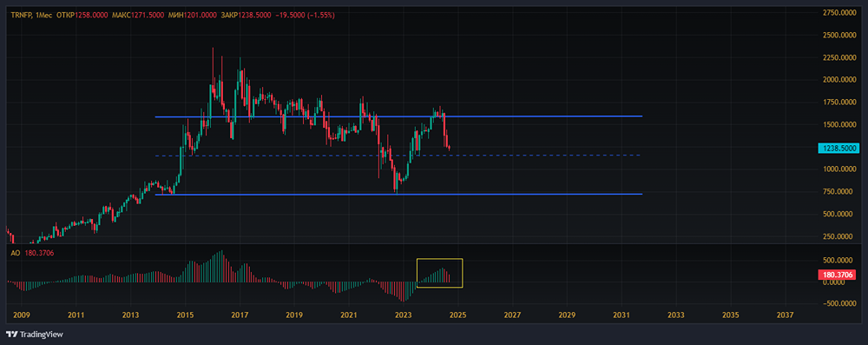Click the 2015 label on time axis

(185, 315)
